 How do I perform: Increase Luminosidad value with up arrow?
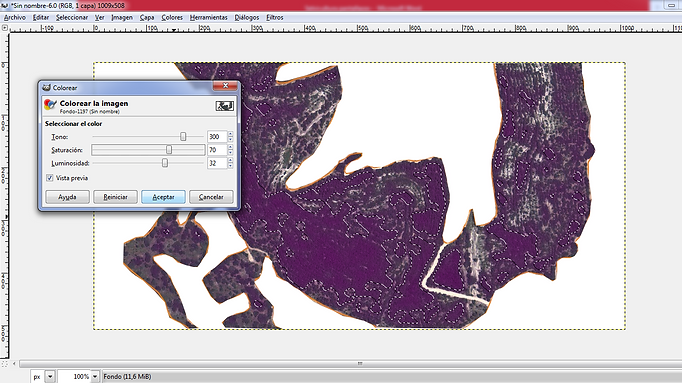click(x=230, y=161)
